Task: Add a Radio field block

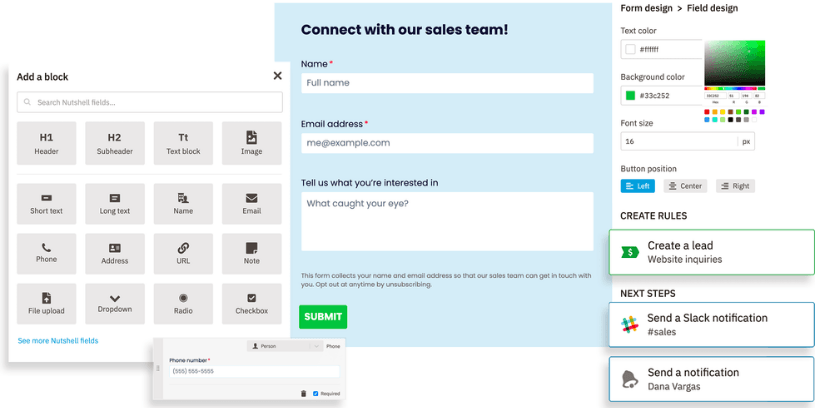Action: point(183,303)
